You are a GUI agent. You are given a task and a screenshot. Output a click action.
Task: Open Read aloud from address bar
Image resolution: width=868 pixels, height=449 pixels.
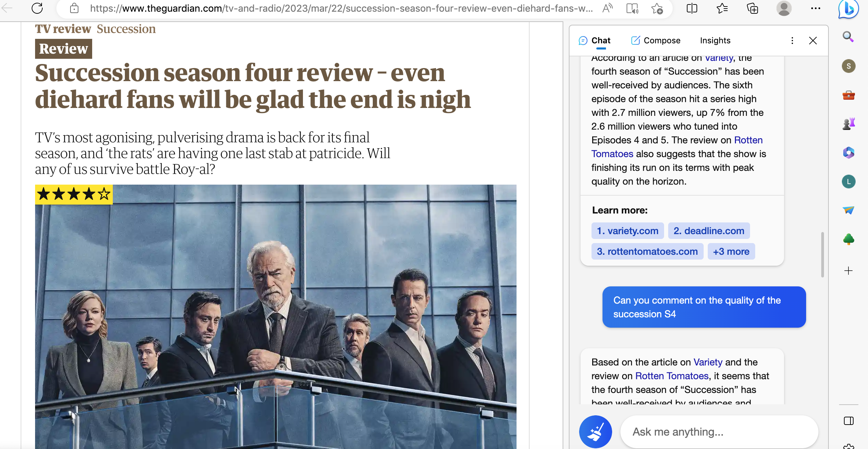tap(607, 8)
